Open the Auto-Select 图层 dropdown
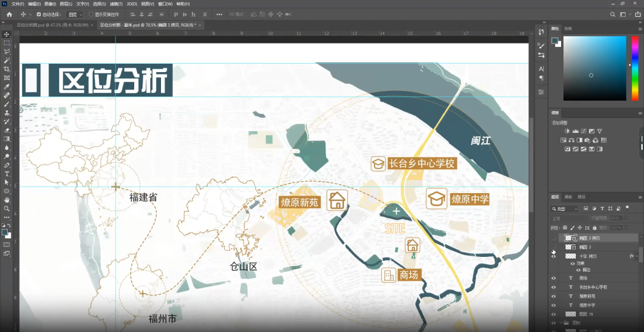 [75, 14]
